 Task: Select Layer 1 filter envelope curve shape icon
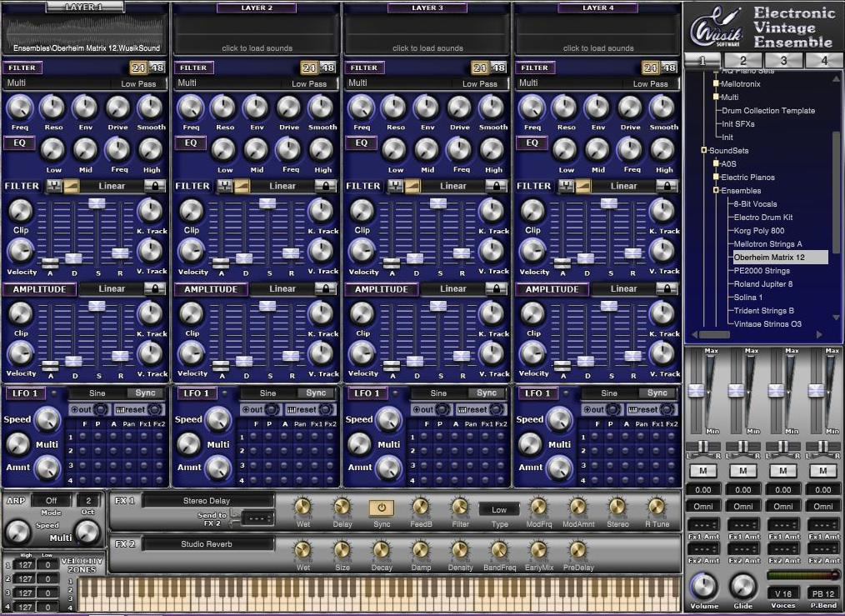(71, 186)
